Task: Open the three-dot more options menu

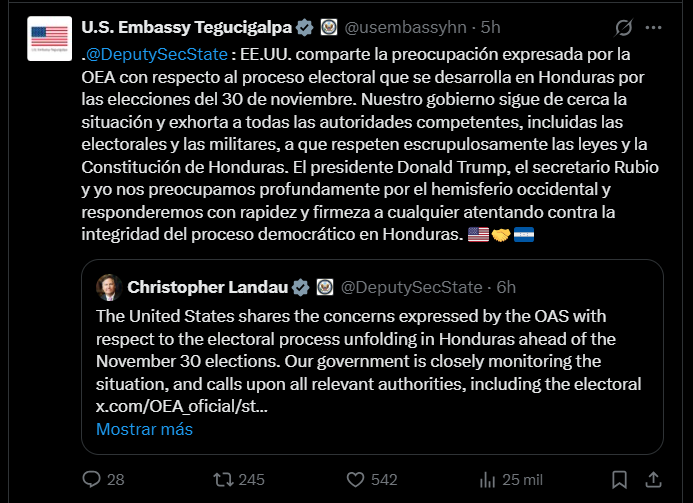Action: [x=653, y=27]
